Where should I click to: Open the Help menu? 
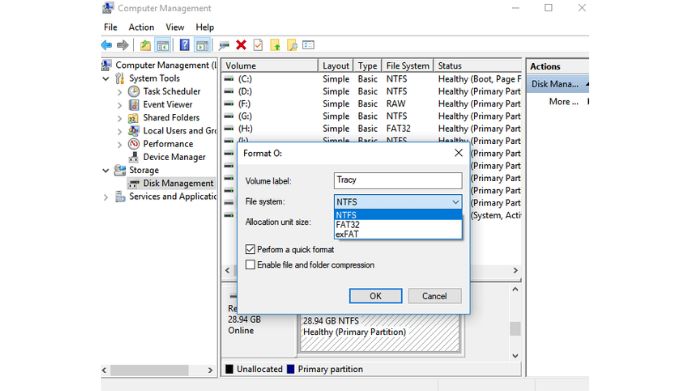205,27
